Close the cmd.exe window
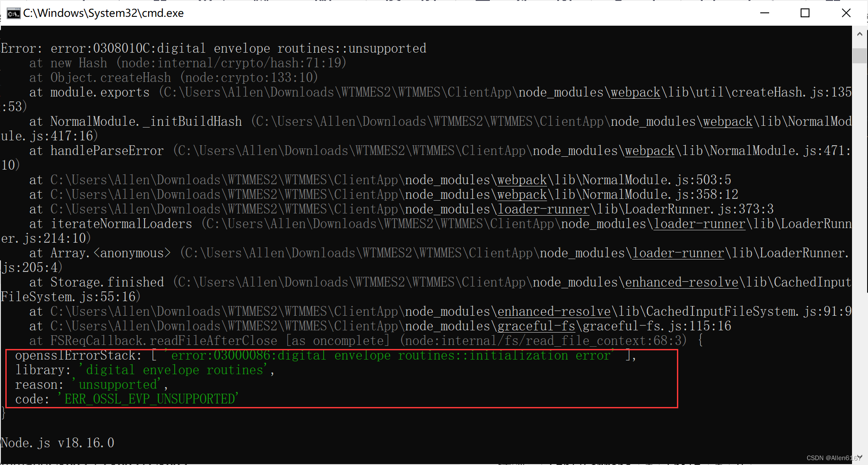The height and width of the screenshot is (465, 868). pyautogui.click(x=846, y=13)
